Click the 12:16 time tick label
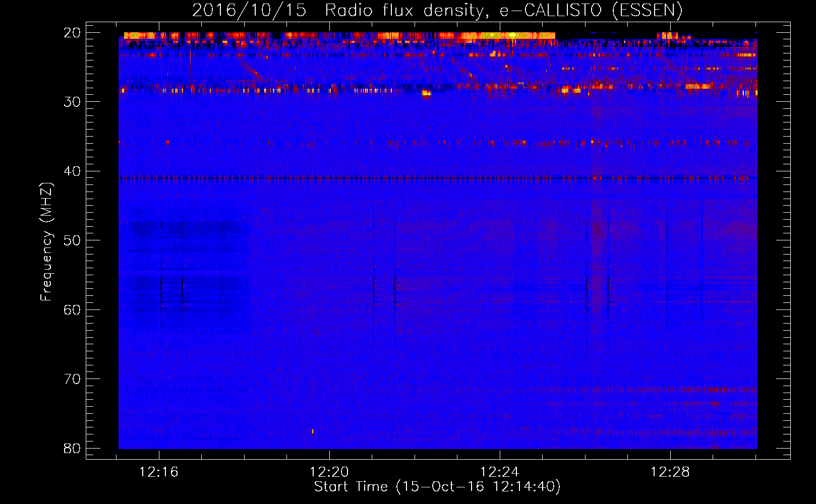The height and width of the screenshot is (504, 816). 159,472
